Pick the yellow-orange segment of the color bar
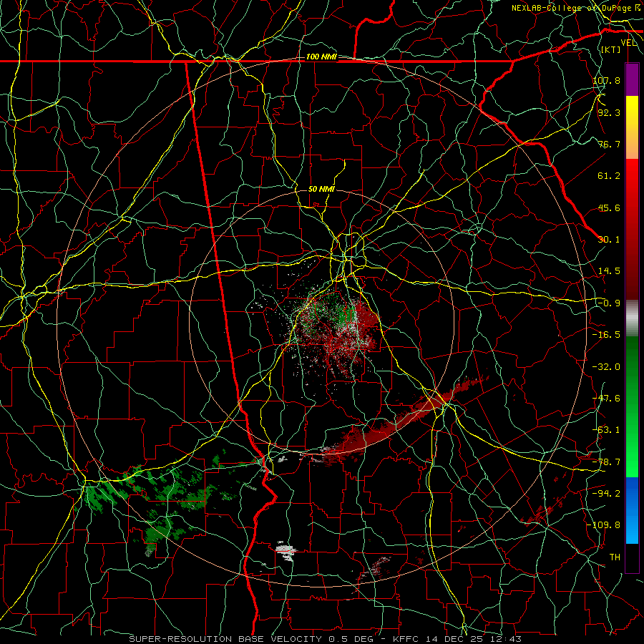The height and width of the screenshot is (644, 644). [632, 127]
